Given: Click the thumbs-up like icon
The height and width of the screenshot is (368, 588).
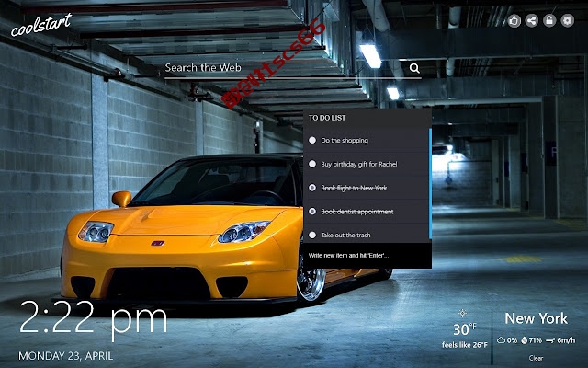Looking at the screenshot, I should tap(514, 20).
